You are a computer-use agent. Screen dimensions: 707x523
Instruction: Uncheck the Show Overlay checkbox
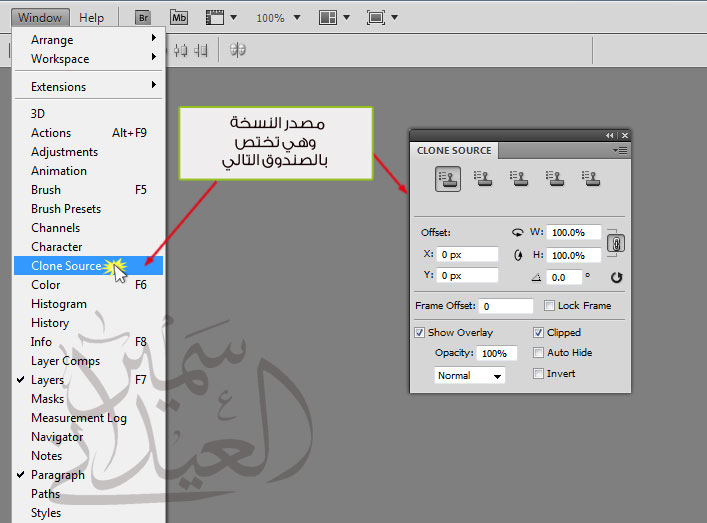(420, 333)
